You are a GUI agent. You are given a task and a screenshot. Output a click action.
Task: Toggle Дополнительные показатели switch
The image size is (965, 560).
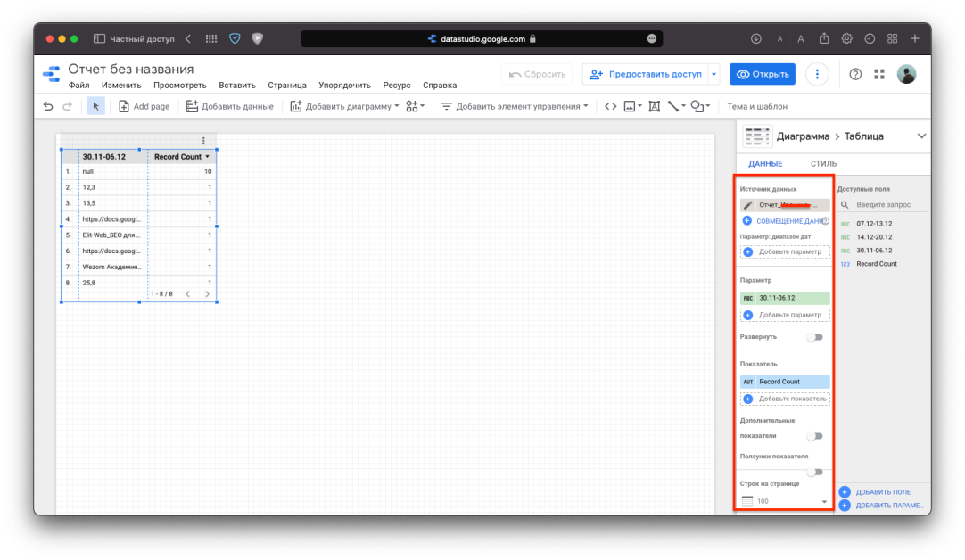point(815,436)
